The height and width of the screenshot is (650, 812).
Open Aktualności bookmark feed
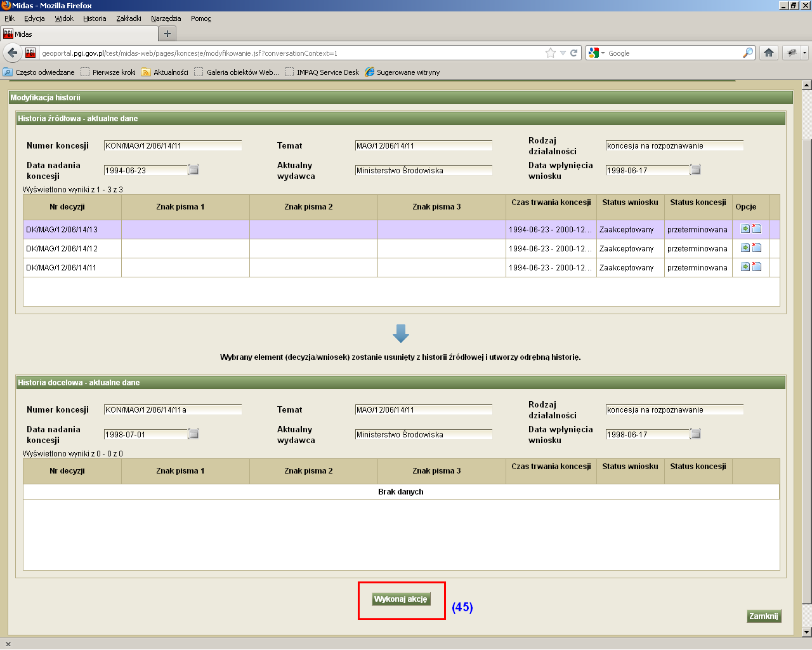pyautogui.click(x=164, y=72)
